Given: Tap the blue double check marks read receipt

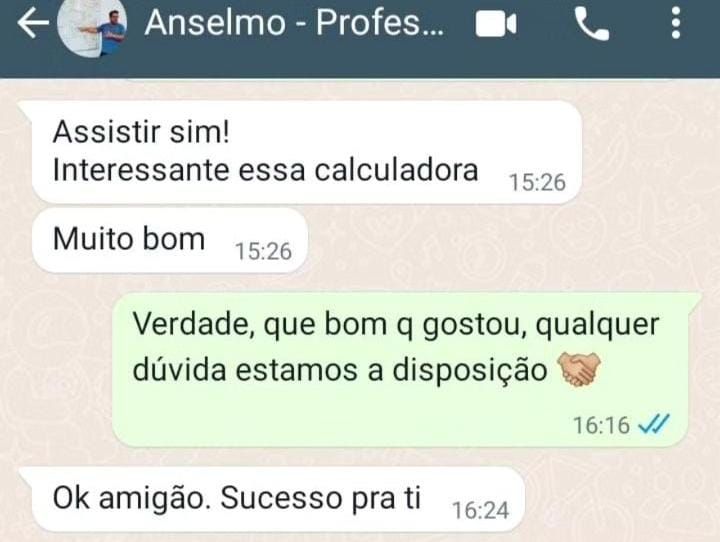Looking at the screenshot, I should point(654,424).
